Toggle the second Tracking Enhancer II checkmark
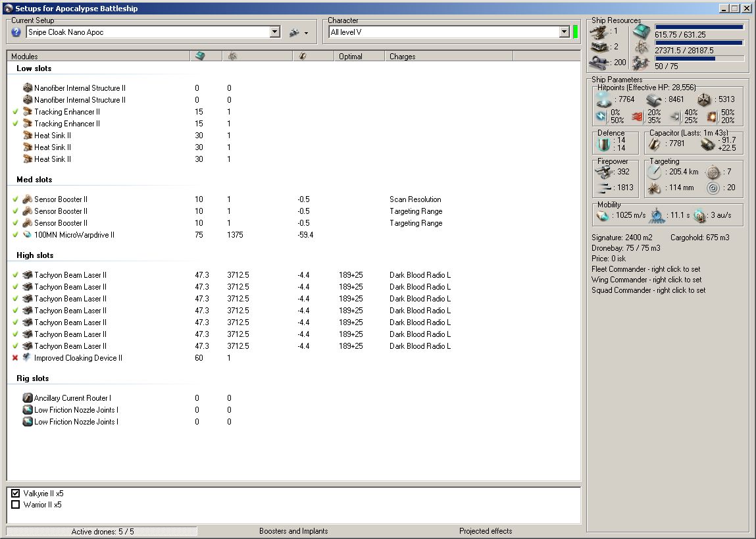756x539 pixels. 15,124
